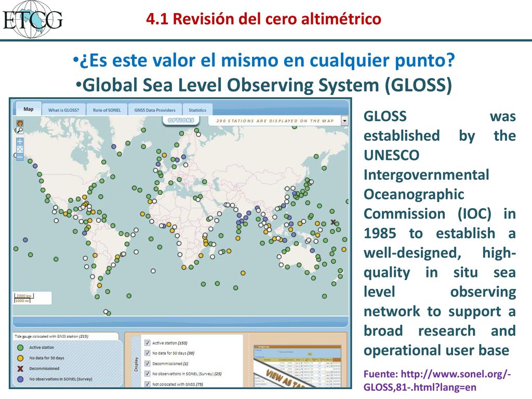
Task: Toggle the Active station (153) checkbox
Action: click(x=147, y=342)
